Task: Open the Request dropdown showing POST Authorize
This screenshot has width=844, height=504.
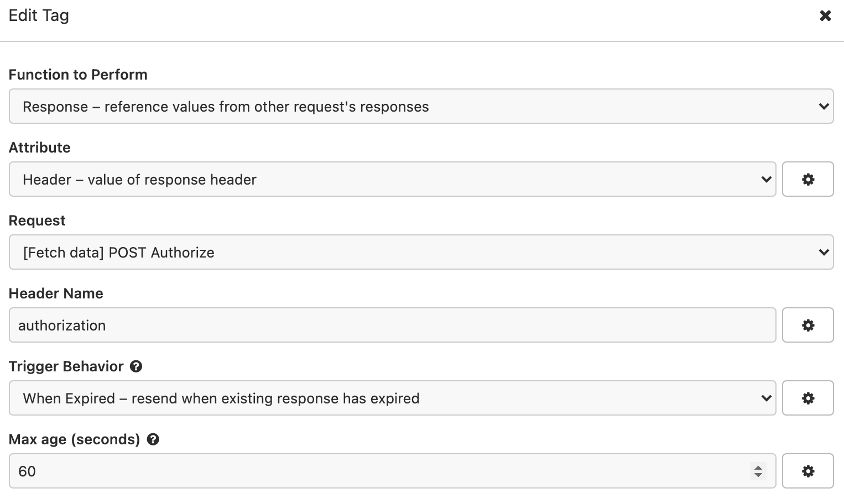Action: [420, 252]
